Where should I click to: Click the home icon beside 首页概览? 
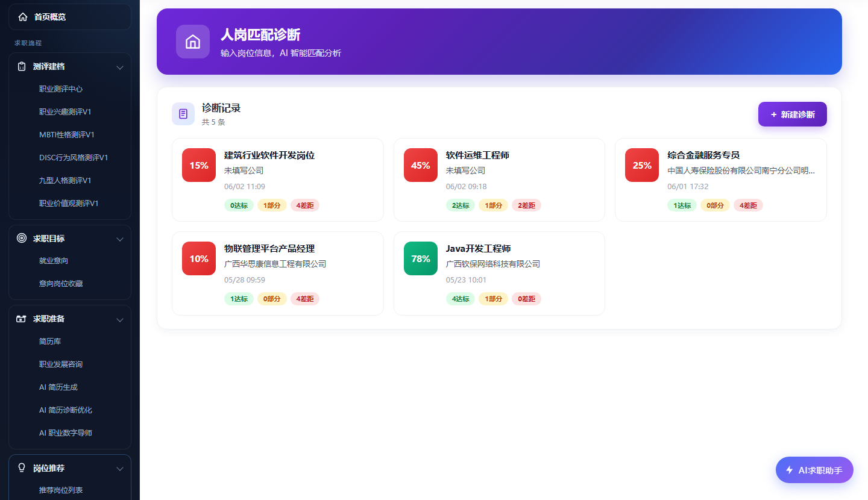click(23, 17)
